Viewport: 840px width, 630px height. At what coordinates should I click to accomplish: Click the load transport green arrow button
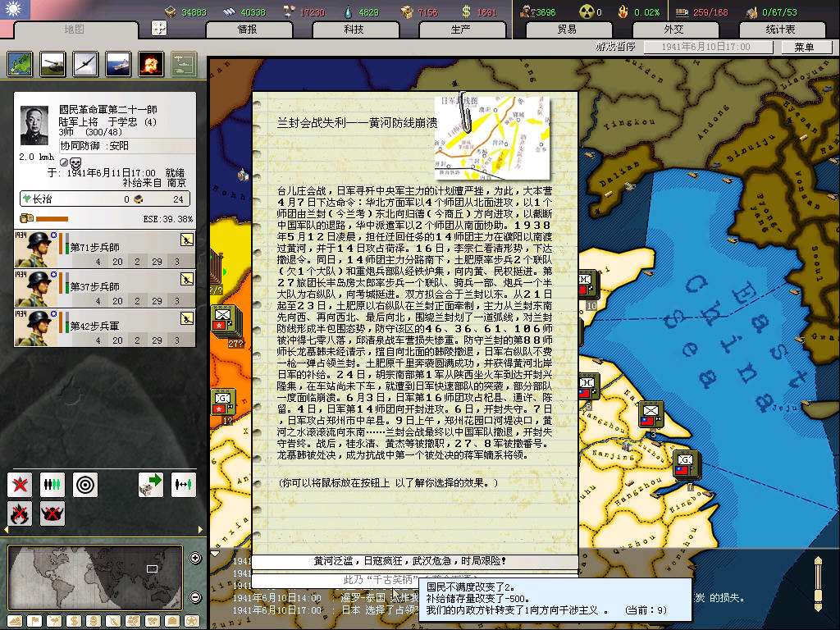coord(151,485)
